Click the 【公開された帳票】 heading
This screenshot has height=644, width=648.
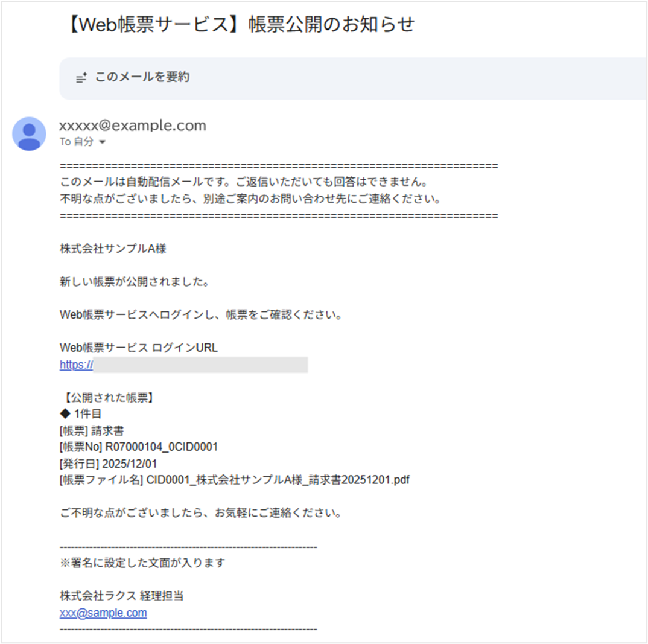[108, 398]
